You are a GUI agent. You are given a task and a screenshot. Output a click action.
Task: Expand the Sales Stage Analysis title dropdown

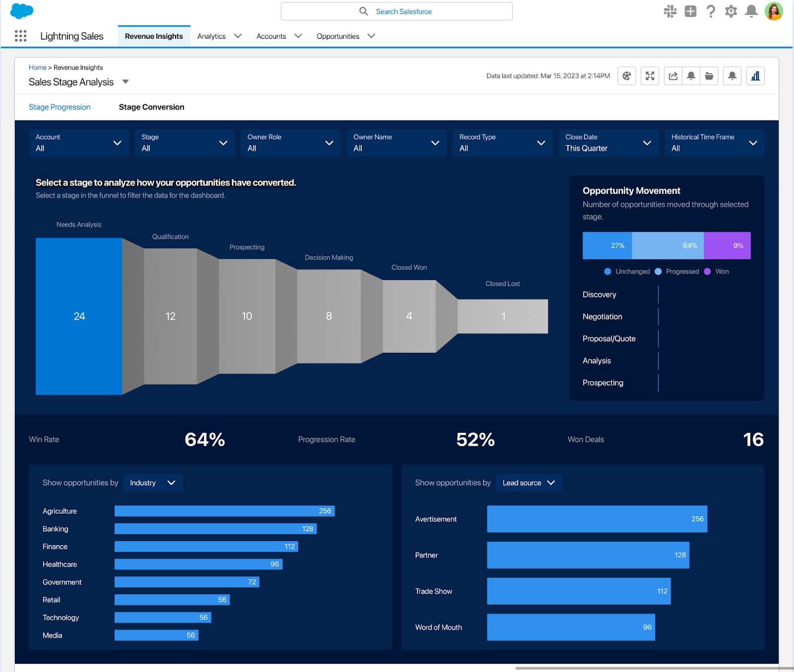coord(126,82)
